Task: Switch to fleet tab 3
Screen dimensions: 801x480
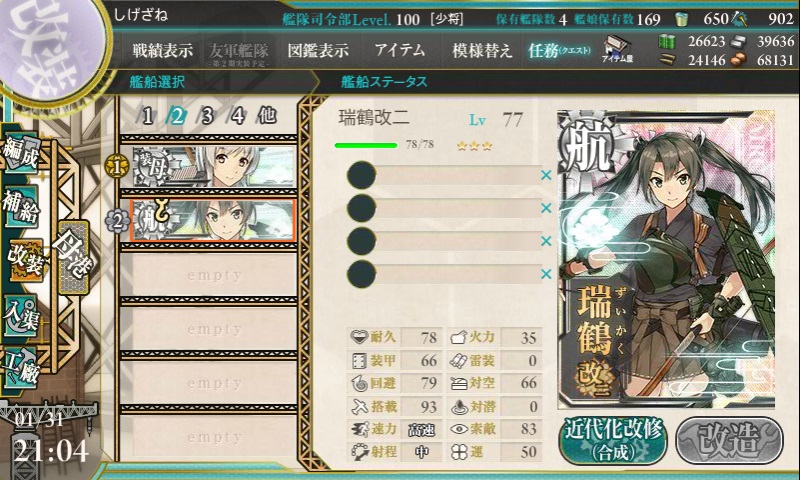Action: point(207,116)
